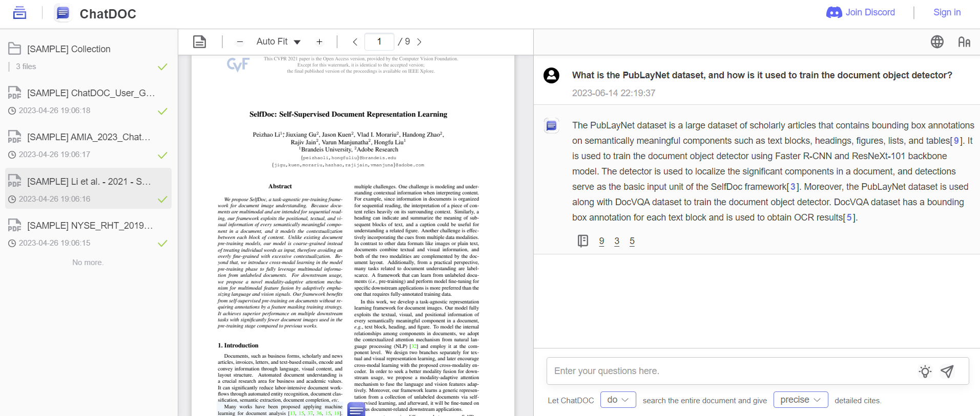Toggle the document outline panel icon
The width and height of the screenshot is (980, 416).
pos(199,42)
